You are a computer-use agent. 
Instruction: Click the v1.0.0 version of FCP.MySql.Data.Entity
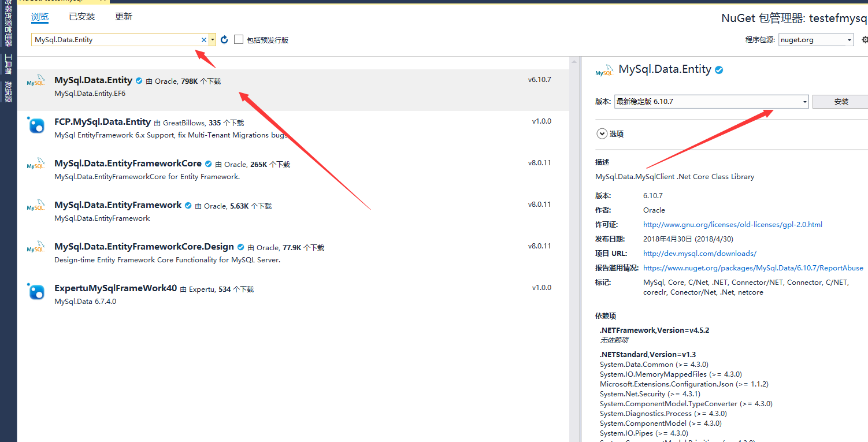click(541, 121)
